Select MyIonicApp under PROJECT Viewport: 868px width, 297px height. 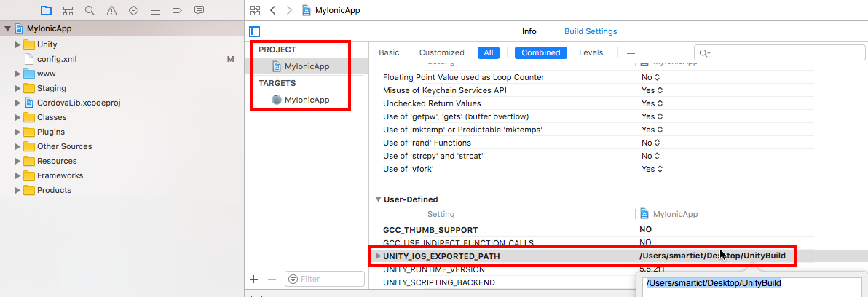pos(307,66)
